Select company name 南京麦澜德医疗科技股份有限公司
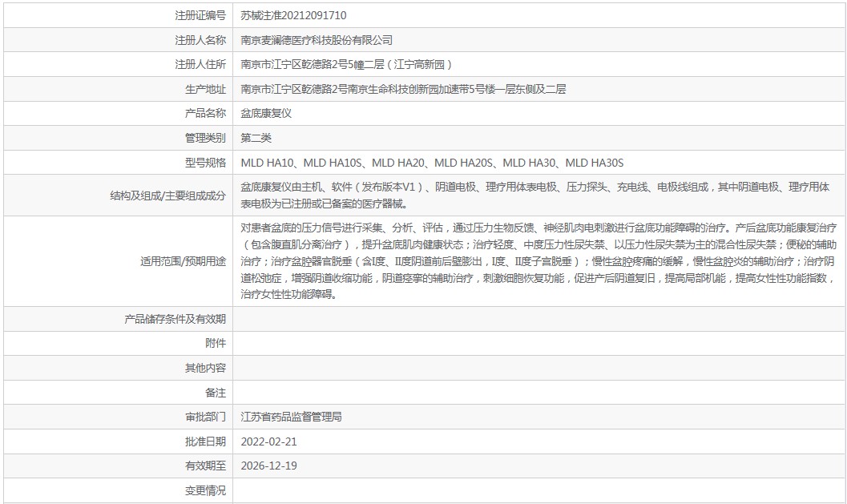Image resolution: width=847 pixels, height=504 pixels. click(x=317, y=40)
